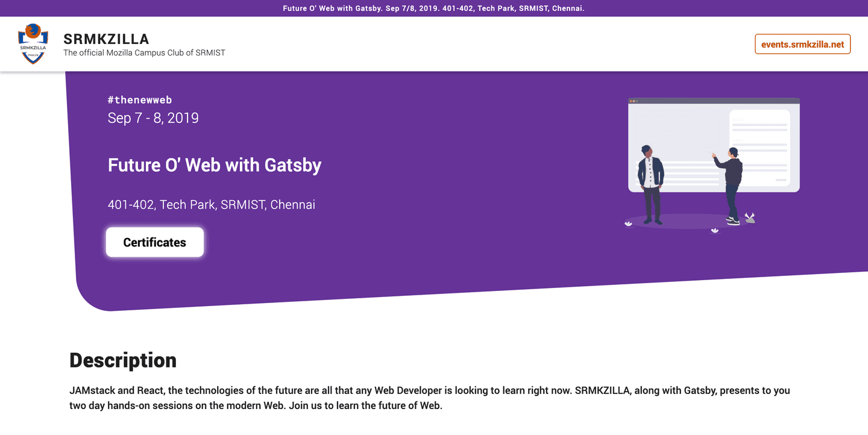Click the Description heading
This screenshot has width=868, height=435.
pyautogui.click(x=123, y=360)
